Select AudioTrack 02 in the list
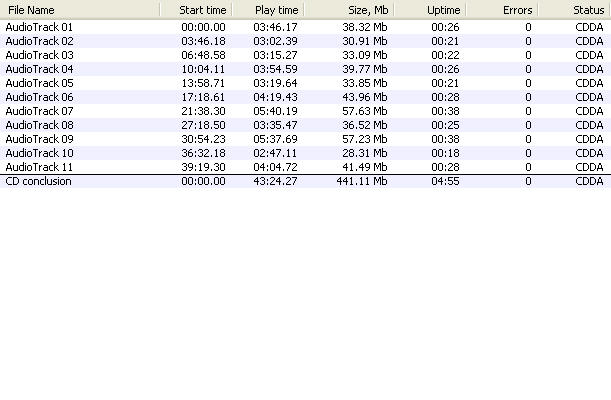The height and width of the screenshot is (400, 611). 39,41
